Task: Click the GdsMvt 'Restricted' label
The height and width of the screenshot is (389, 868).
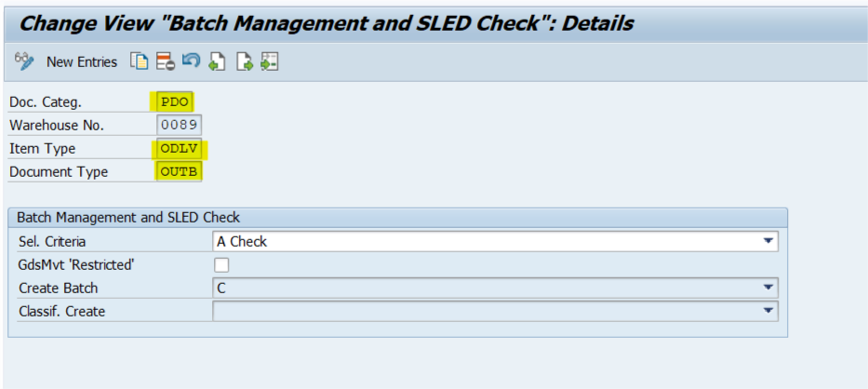Action: click(x=77, y=265)
